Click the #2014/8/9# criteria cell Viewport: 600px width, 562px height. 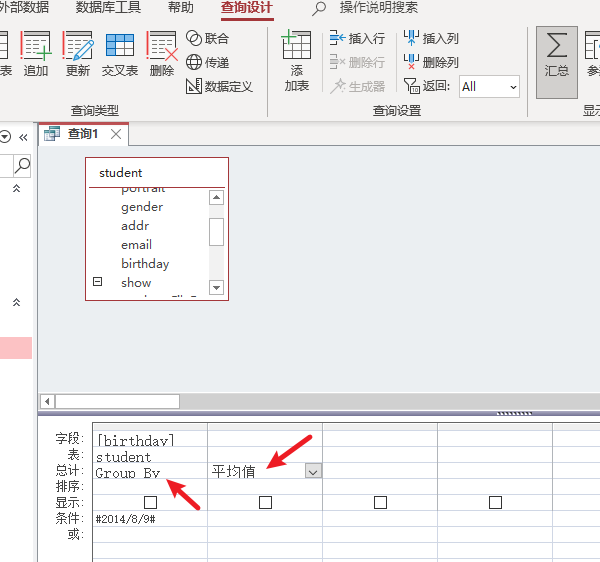(150, 519)
